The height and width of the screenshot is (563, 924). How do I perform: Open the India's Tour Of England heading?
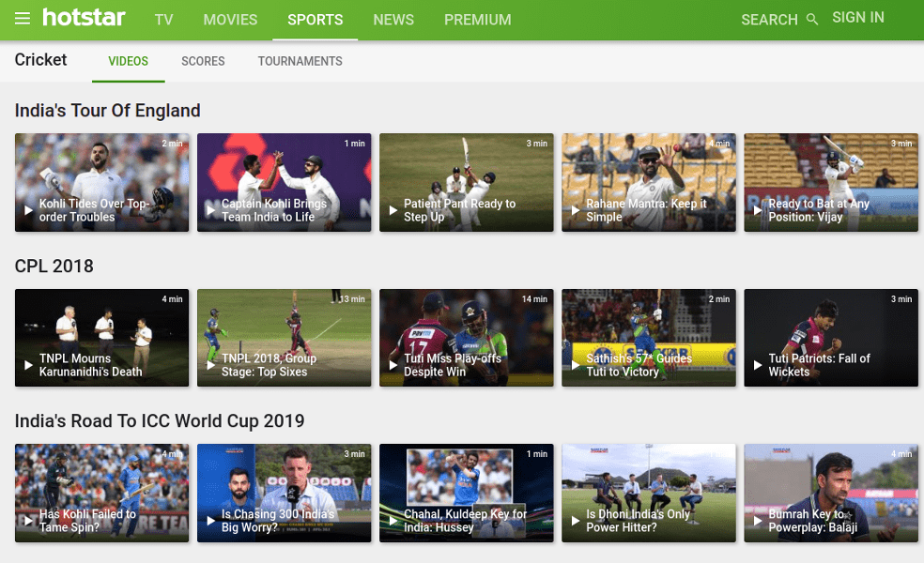coord(107,110)
